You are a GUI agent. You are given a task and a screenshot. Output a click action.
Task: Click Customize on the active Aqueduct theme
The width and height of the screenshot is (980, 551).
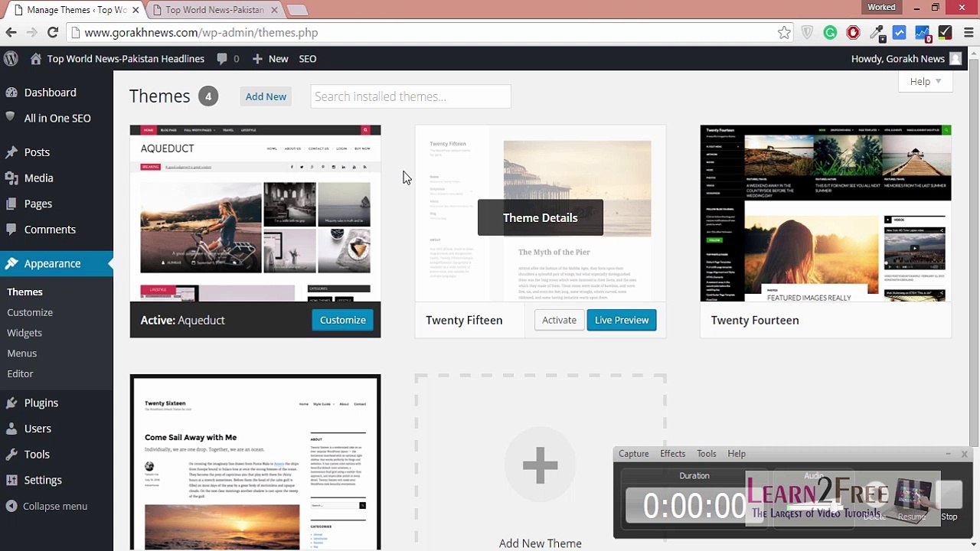pyautogui.click(x=343, y=320)
